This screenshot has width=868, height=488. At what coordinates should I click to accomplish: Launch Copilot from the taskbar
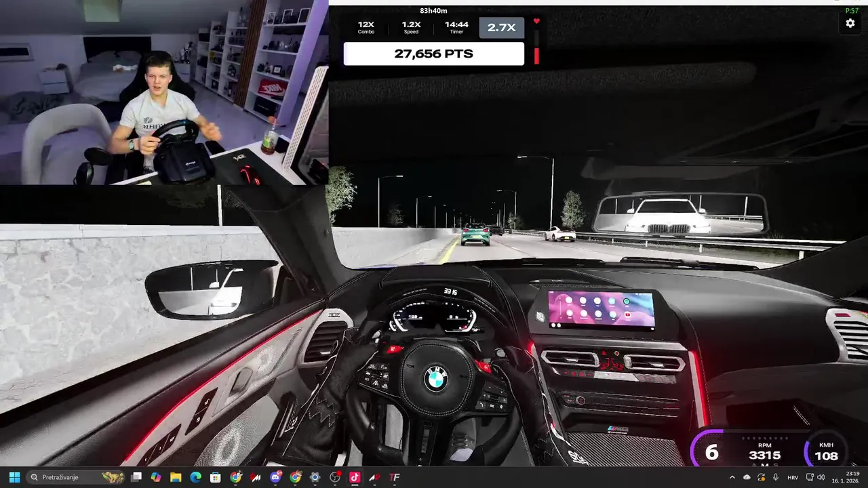coord(156,477)
